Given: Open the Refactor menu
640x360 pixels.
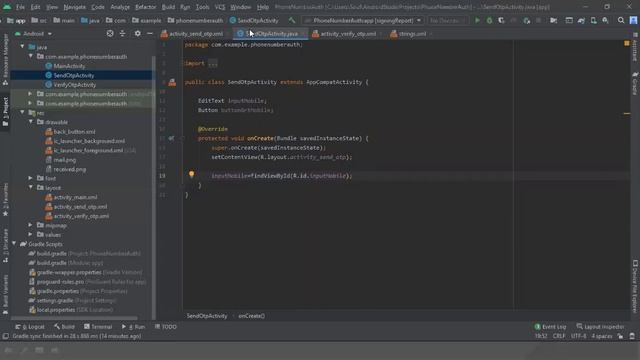Looking at the screenshot, I should tap(145, 7).
